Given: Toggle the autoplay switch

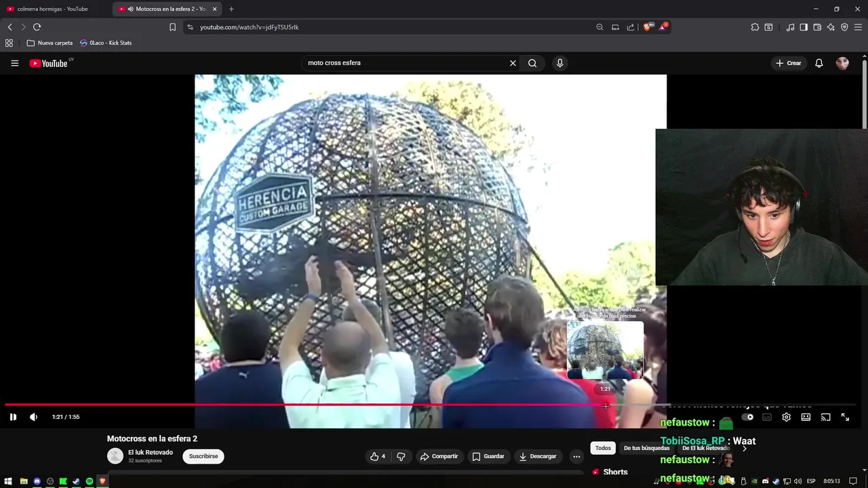Looking at the screenshot, I should pyautogui.click(x=747, y=417).
